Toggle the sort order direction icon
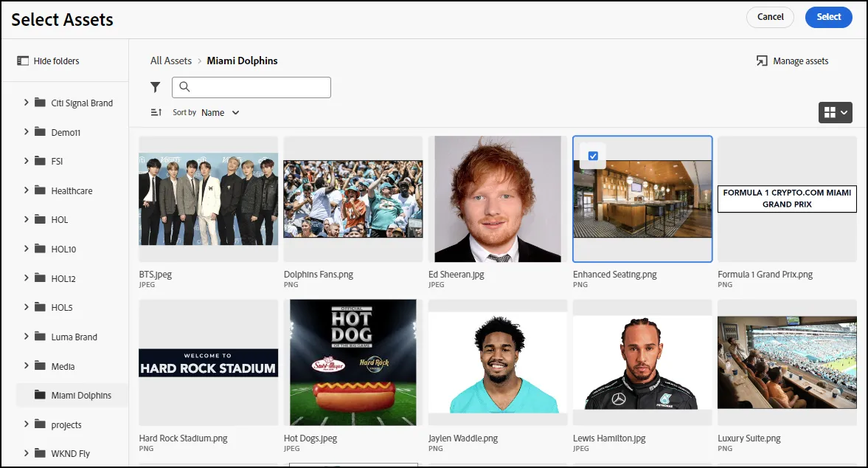Image resolution: width=868 pixels, height=468 pixels. [156, 112]
